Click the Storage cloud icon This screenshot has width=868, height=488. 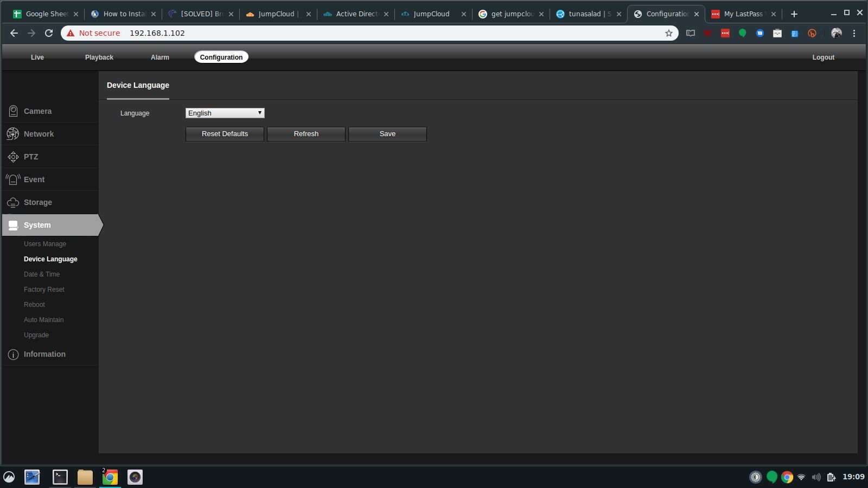(x=13, y=202)
